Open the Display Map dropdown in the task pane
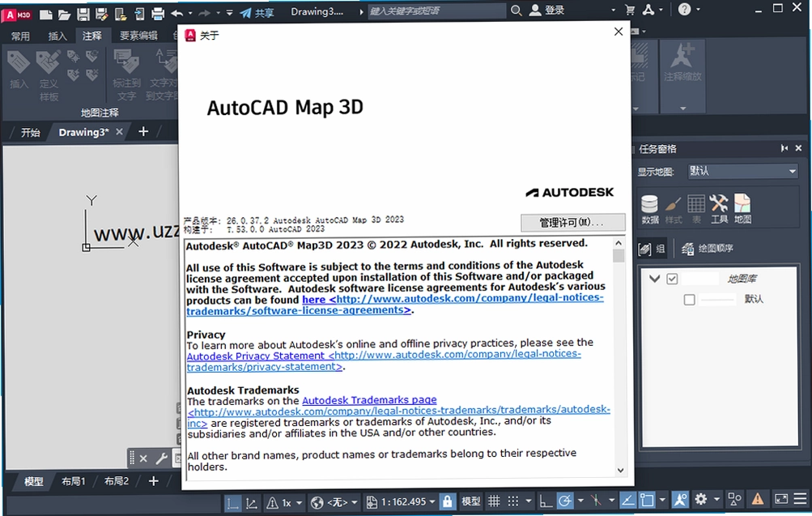This screenshot has width=812, height=516. (x=742, y=171)
